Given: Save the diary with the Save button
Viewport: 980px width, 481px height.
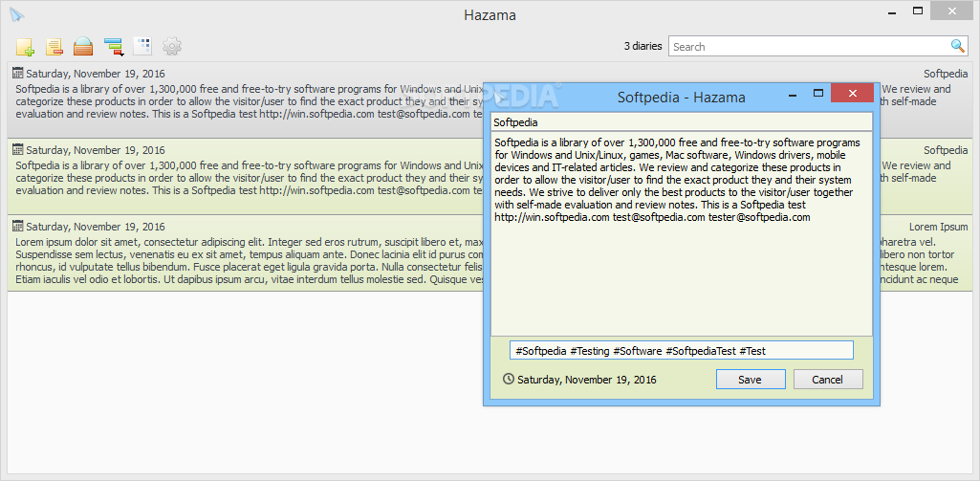Looking at the screenshot, I should pyautogui.click(x=750, y=380).
